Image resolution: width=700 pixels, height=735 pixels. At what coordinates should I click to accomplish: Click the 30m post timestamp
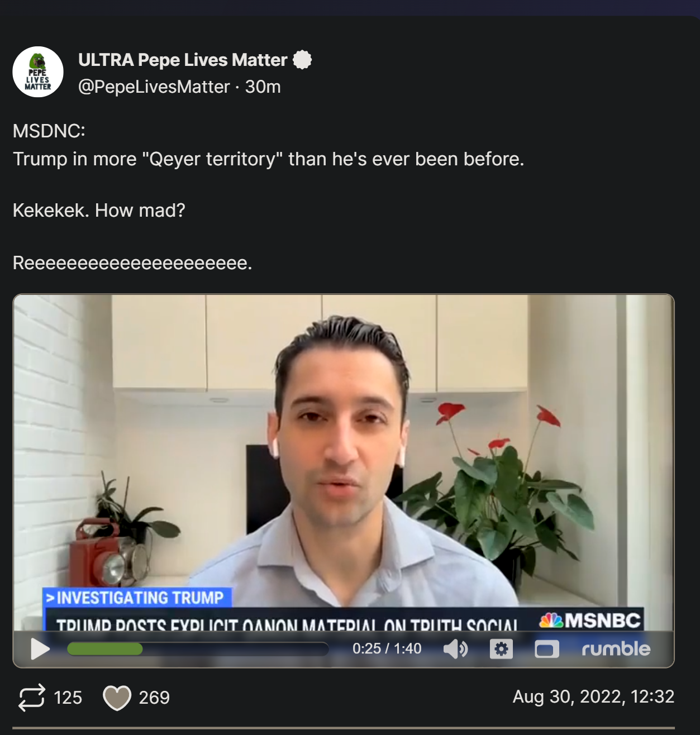tap(263, 87)
